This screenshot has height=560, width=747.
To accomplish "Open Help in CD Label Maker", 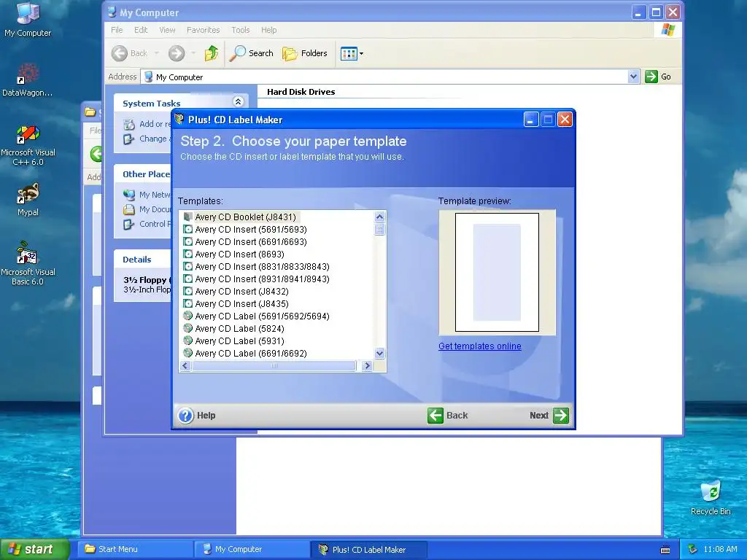I will [197, 415].
